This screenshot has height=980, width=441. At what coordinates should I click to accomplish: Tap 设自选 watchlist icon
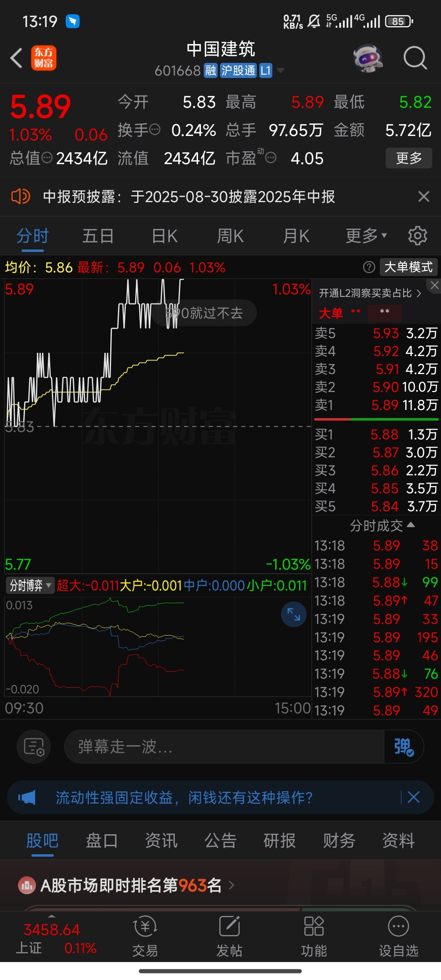click(x=399, y=935)
